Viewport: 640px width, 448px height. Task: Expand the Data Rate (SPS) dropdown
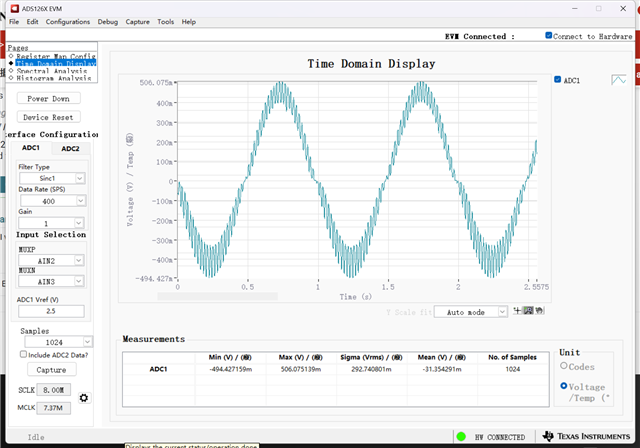pos(52,201)
